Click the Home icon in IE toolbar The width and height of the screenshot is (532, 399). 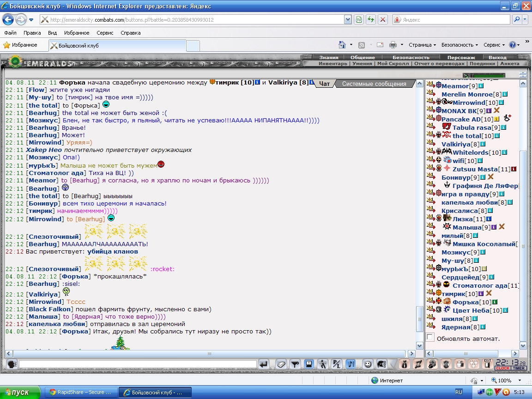[342, 45]
